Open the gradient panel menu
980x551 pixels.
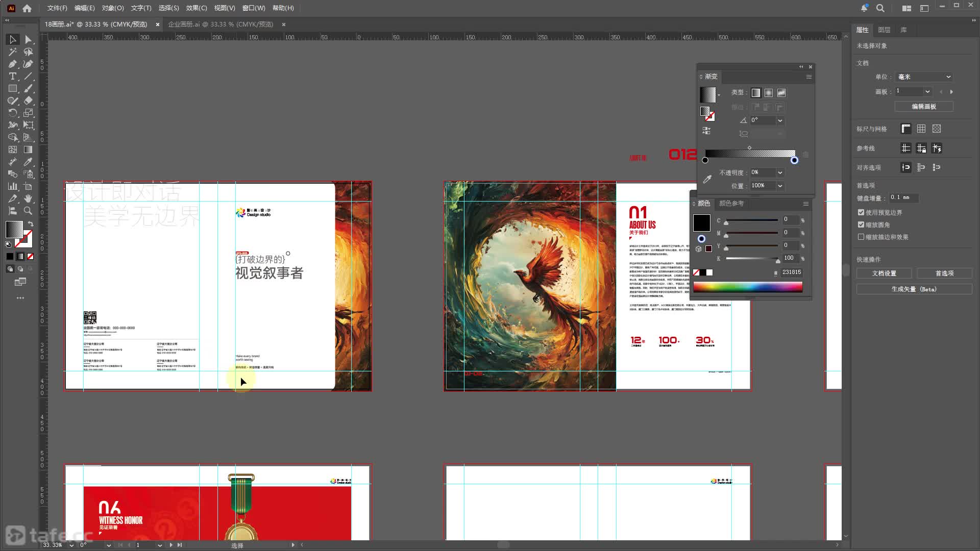(808, 77)
